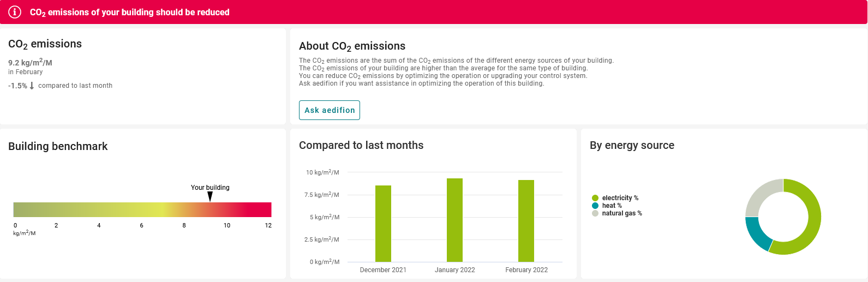
Task: Click the grey natural gas legend dot
Action: (x=595, y=213)
